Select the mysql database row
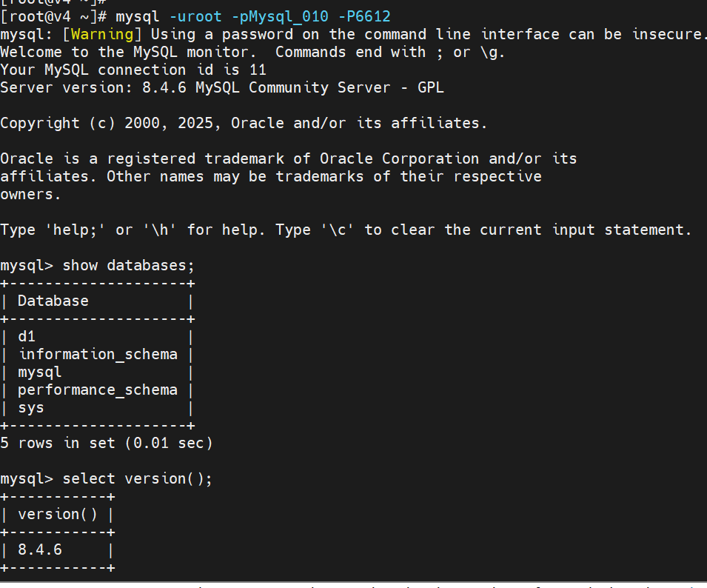 (40, 372)
